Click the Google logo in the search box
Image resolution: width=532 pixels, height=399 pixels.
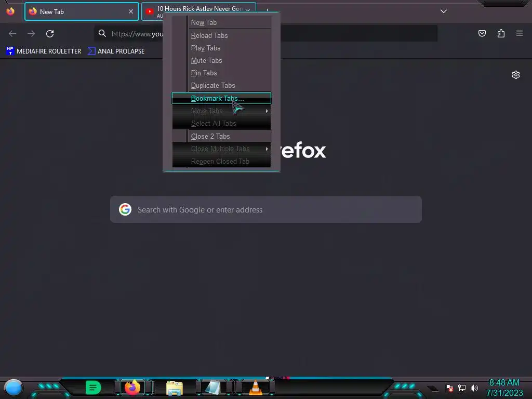(125, 209)
